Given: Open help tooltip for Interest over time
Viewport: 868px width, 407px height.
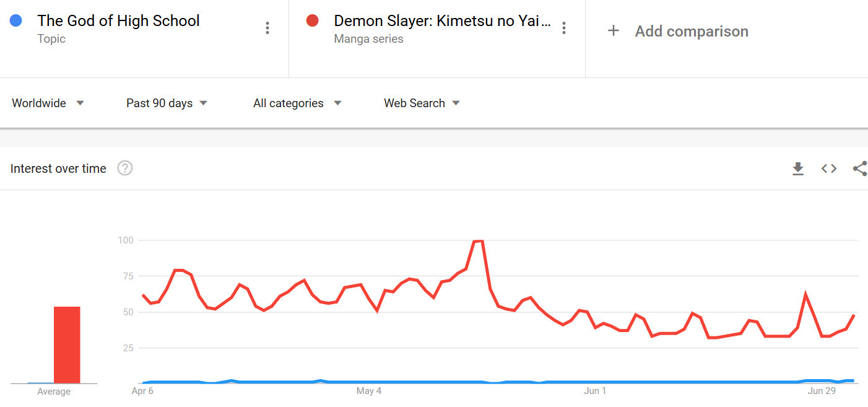Looking at the screenshot, I should (x=125, y=168).
